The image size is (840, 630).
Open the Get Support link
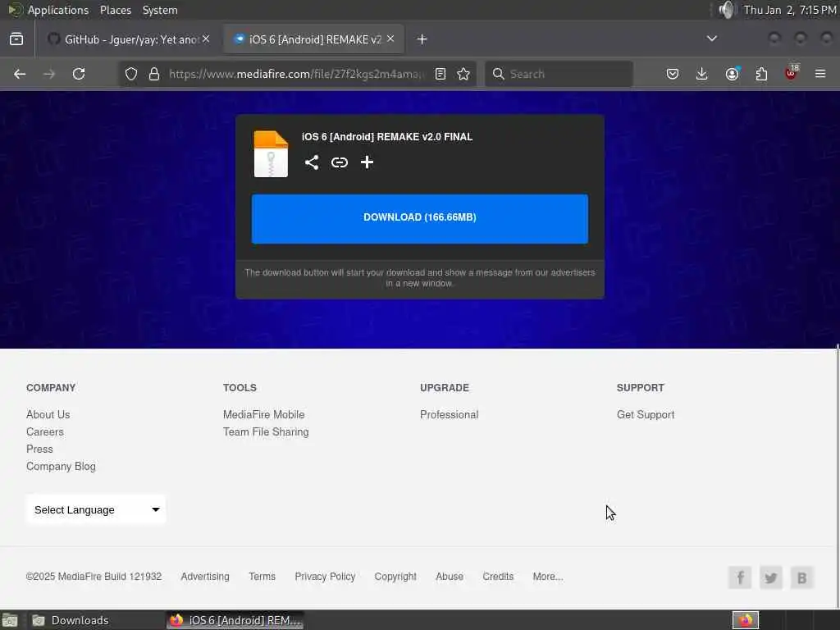coord(646,414)
